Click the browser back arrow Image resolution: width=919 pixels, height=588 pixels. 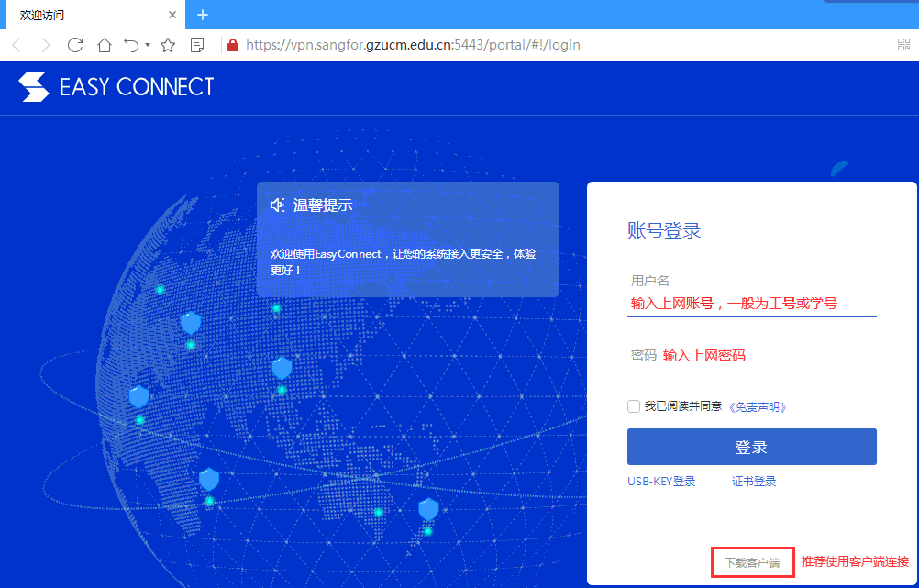tap(16, 45)
